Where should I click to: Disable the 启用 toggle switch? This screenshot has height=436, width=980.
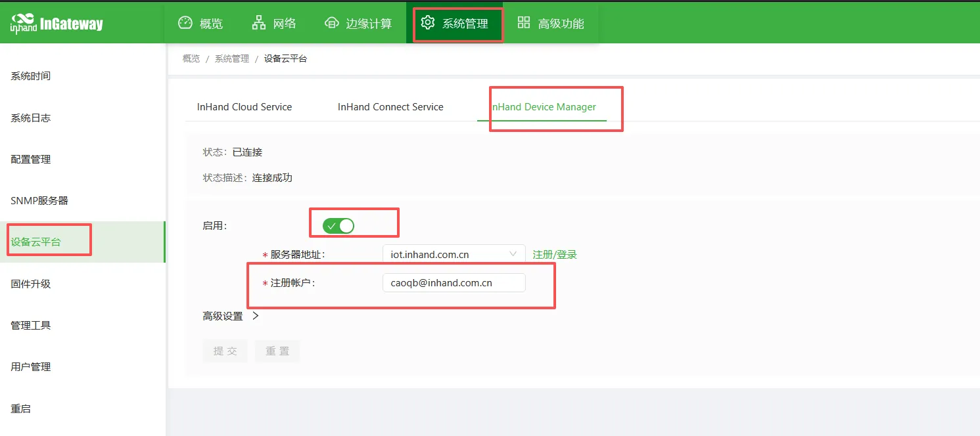coord(338,226)
